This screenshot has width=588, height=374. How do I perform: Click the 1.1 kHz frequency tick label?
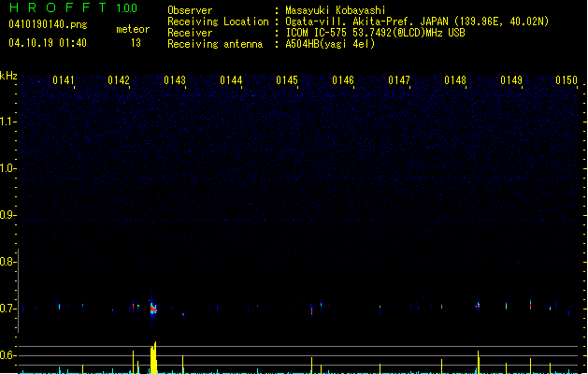point(7,122)
